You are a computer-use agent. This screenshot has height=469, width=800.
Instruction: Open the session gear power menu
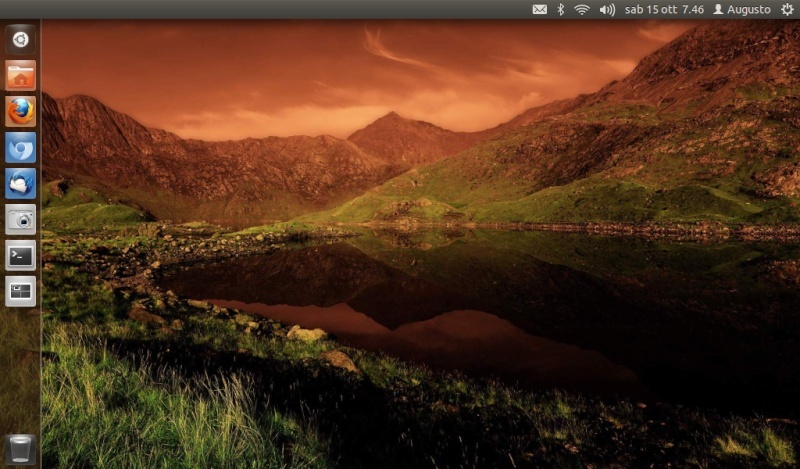[787, 9]
